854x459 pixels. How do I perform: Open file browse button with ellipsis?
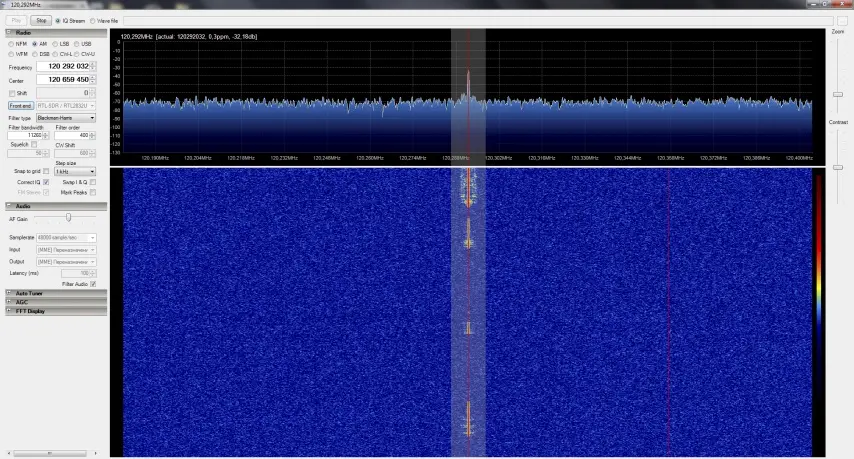tap(842, 21)
